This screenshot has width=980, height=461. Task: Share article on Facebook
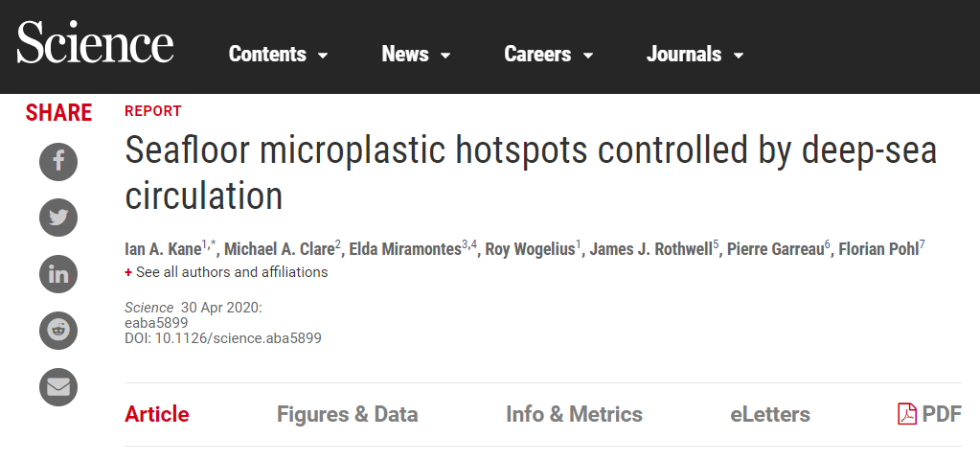tap(58, 160)
